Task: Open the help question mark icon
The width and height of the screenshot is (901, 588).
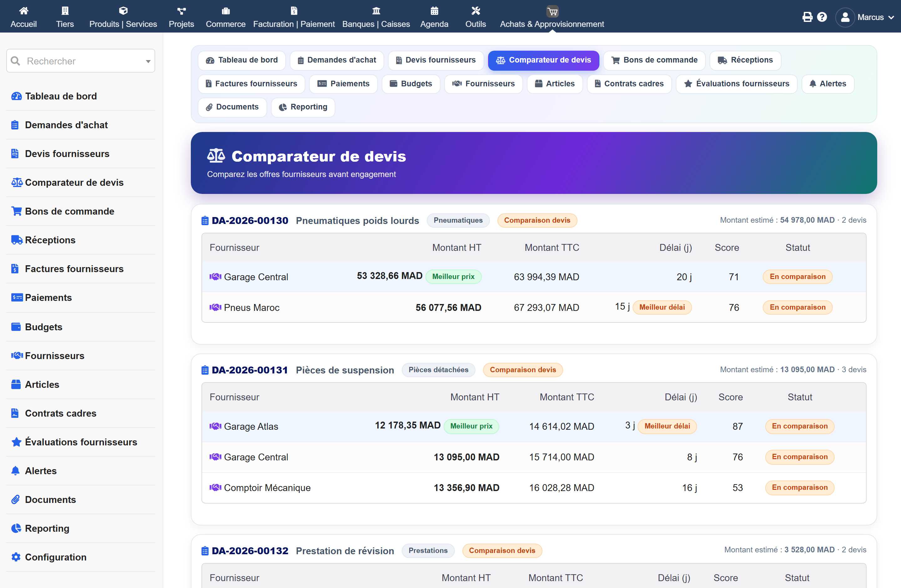Action: pos(822,17)
